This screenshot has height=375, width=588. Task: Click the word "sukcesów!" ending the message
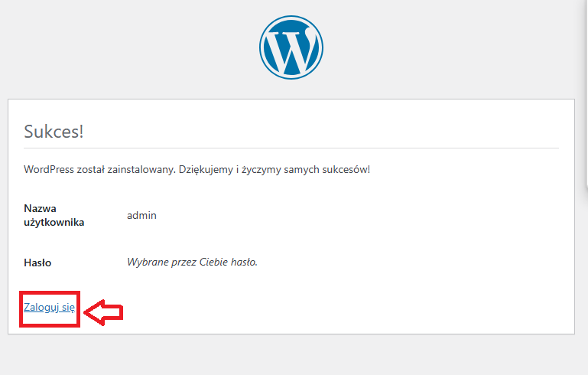pyautogui.click(x=346, y=169)
